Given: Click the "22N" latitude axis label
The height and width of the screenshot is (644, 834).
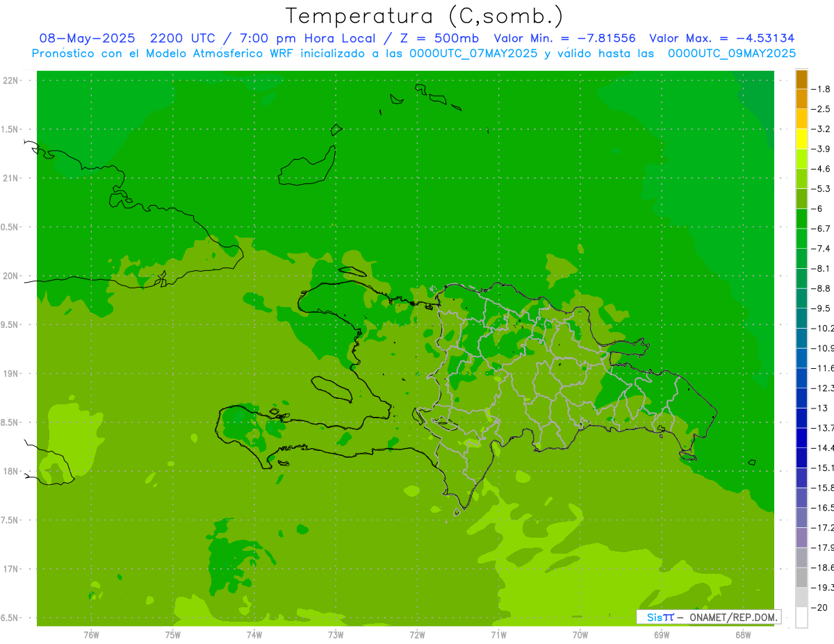Looking at the screenshot, I should pos(10,81).
